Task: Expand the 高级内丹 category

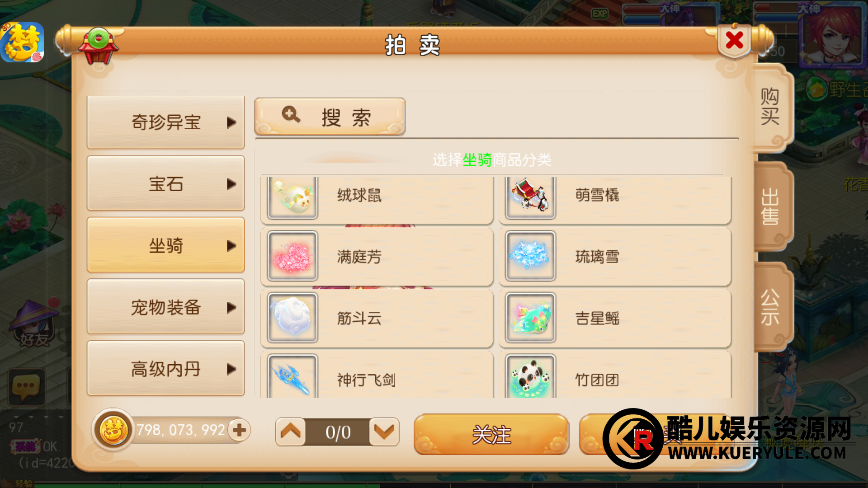Action: coord(165,369)
